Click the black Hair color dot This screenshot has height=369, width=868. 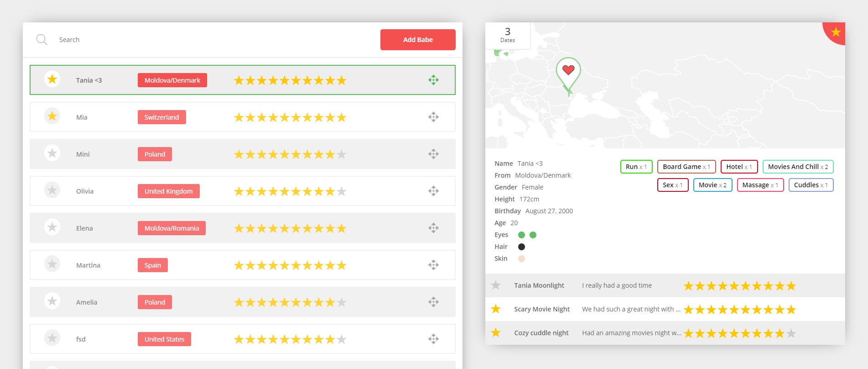(x=521, y=247)
